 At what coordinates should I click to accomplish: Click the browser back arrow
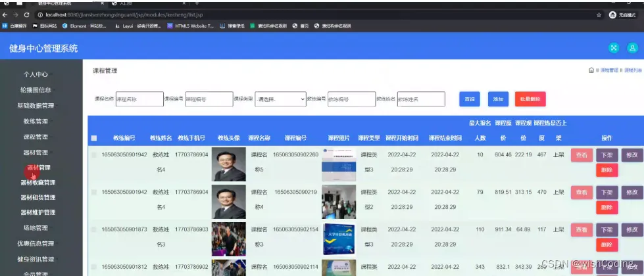(5, 14)
